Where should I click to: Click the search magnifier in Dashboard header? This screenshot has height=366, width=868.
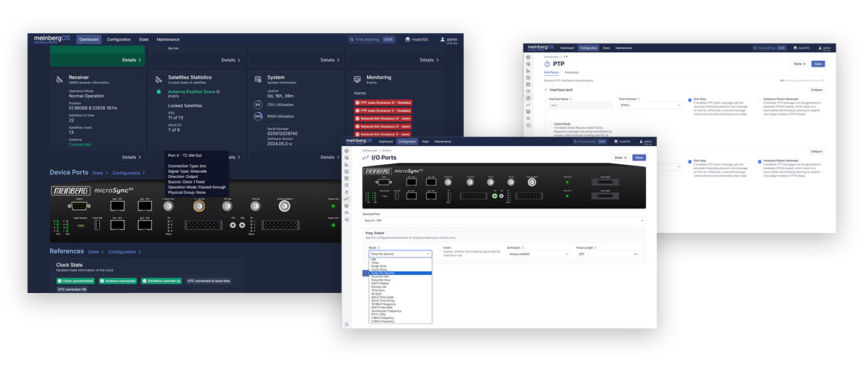coord(352,40)
